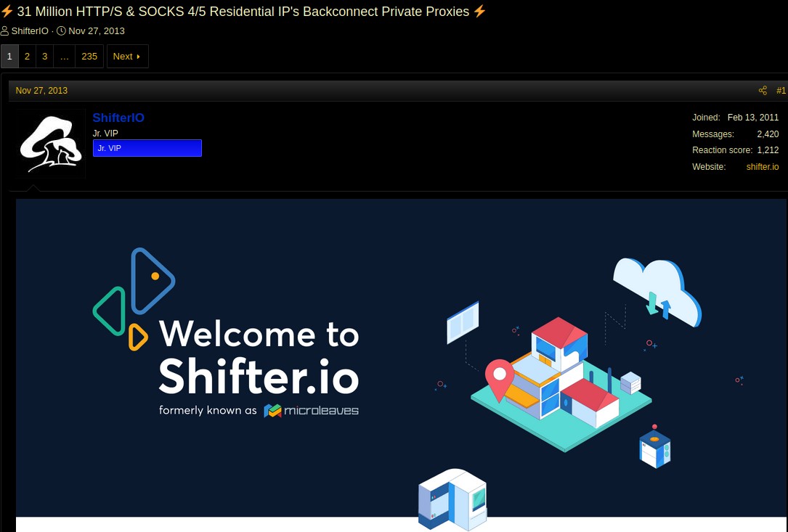Click ShifterIO author link under thread title
This screenshot has width=788, height=532.
[x=30, y=31]
